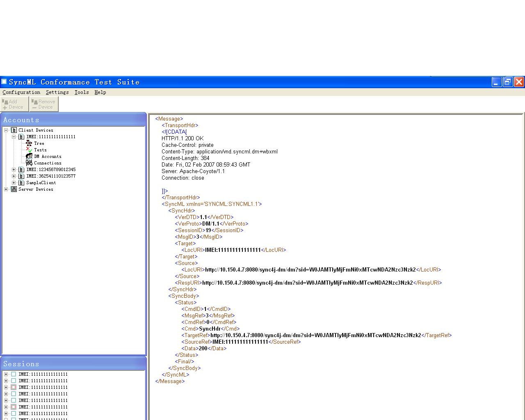Restore down the SyncML window

click(508, 82)
